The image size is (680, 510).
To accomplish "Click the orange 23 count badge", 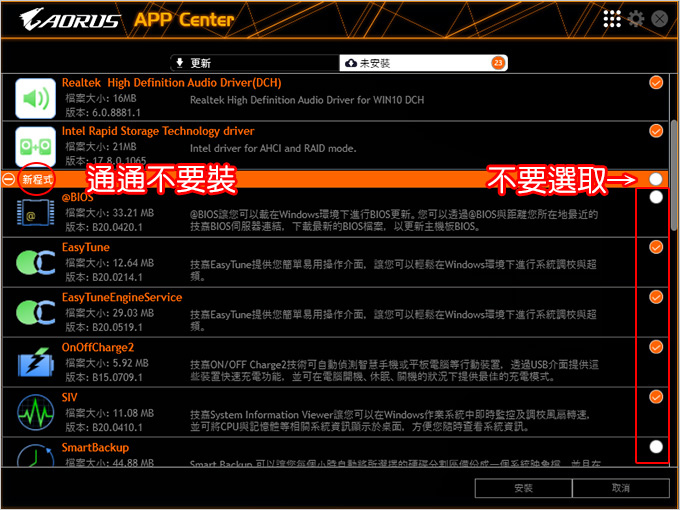I will click(498, 63).
